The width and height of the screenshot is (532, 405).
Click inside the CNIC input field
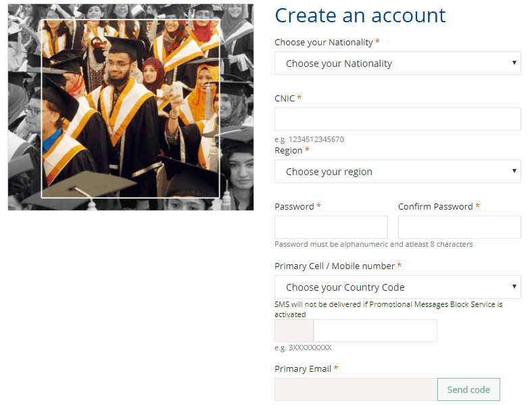click(x=397, y=119)
